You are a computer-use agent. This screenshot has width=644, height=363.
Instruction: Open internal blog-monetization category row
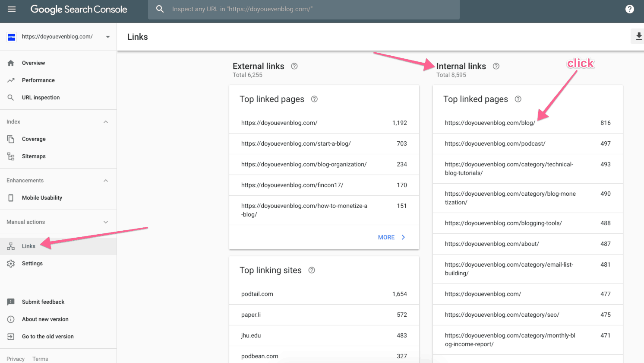pyautogui.click(x=528, y=198)
